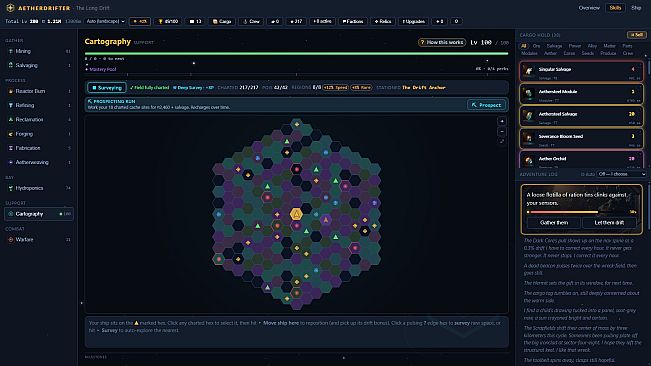Click the Prospect button
This screenshot has width=651, height=366.
(x=487, y=105)
